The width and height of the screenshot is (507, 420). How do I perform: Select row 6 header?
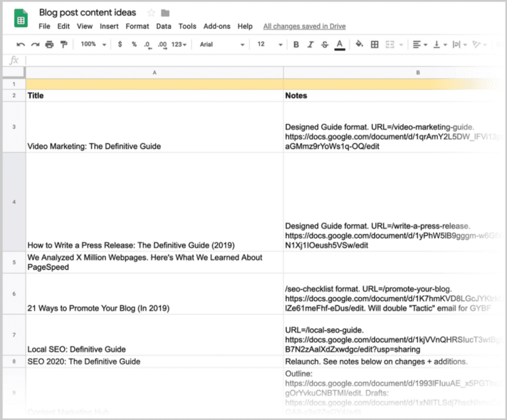14,294
